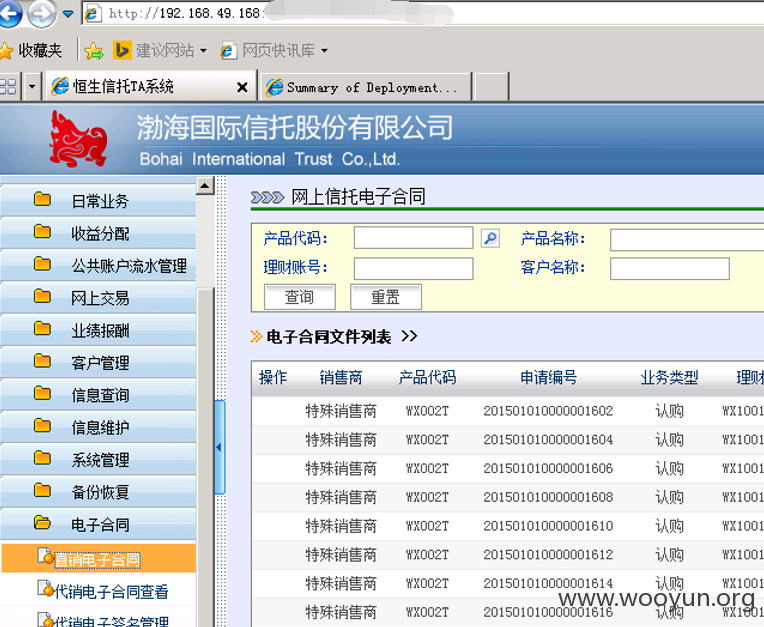Screen dimensions: 764x627
Task: Open the recent pages dropdown arrow
Action: 68,14
